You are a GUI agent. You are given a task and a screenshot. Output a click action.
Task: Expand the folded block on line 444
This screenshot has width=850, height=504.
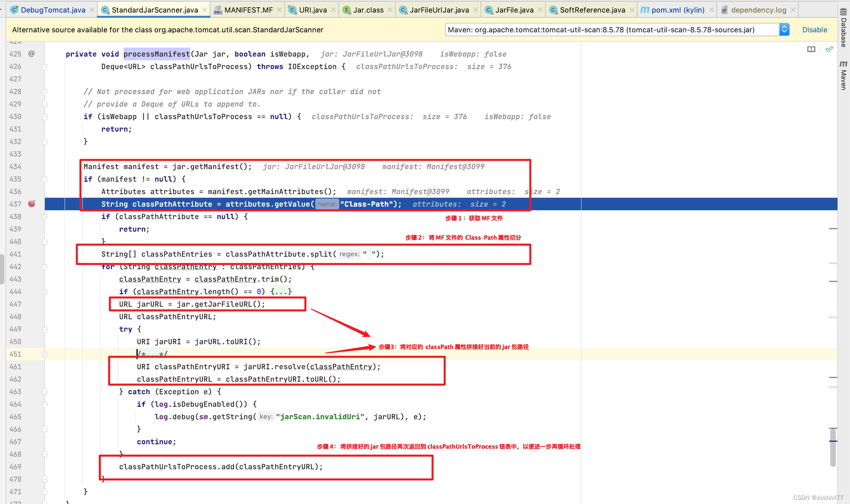(45, 292)
